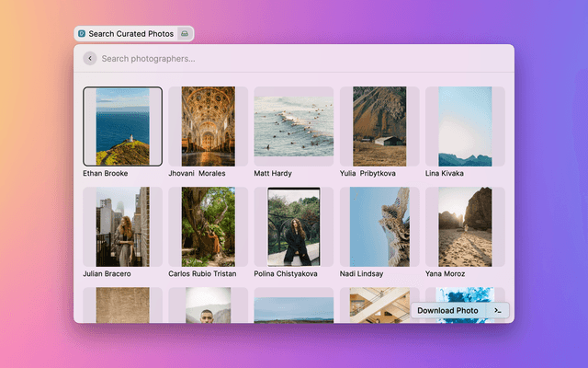Pick Julian Bracero's balcony portrait photo
Screen dimensions: 588x368
click(x=122, y=226)
